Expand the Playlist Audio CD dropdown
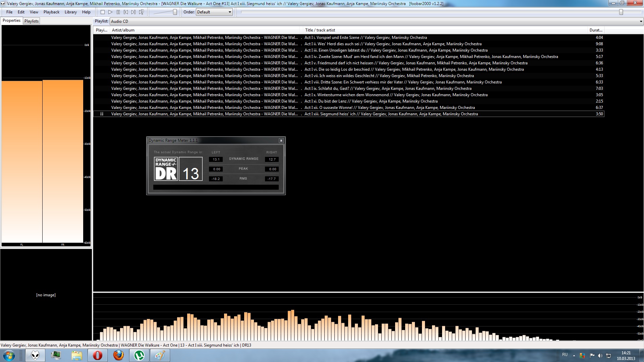 (377, 21)
